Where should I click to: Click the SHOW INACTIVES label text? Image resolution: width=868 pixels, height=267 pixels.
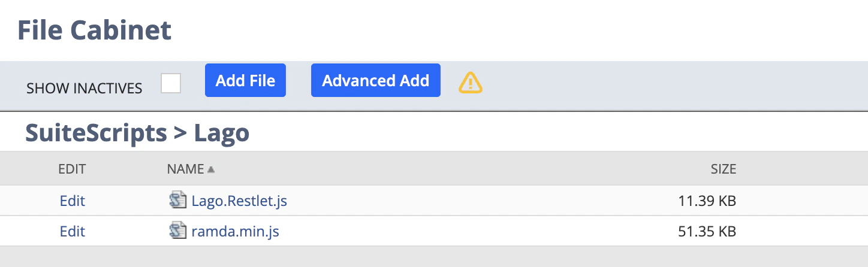(85, 89)
